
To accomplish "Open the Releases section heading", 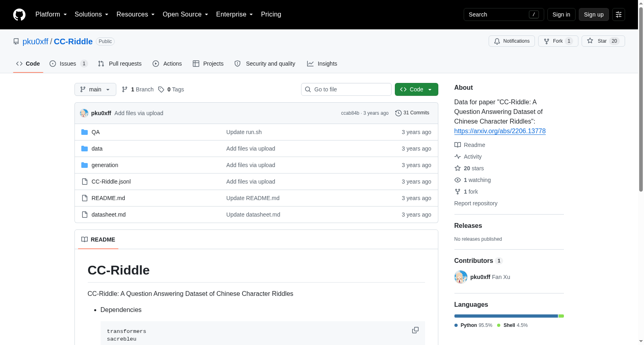I will [468, 226].
